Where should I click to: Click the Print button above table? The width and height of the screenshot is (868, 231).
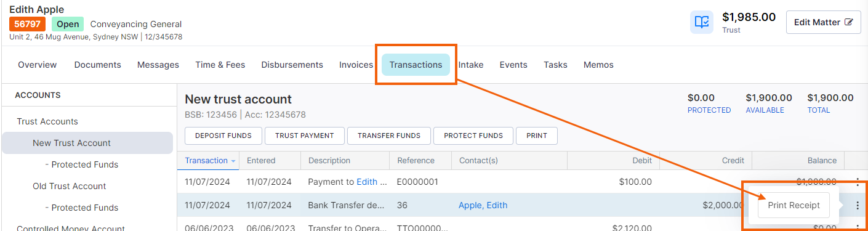[537, 136]
